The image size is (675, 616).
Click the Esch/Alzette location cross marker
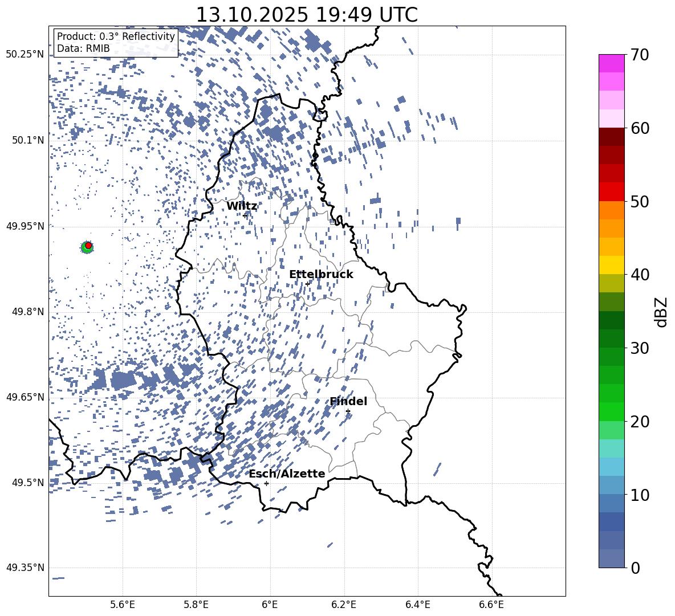pos(266,483)
